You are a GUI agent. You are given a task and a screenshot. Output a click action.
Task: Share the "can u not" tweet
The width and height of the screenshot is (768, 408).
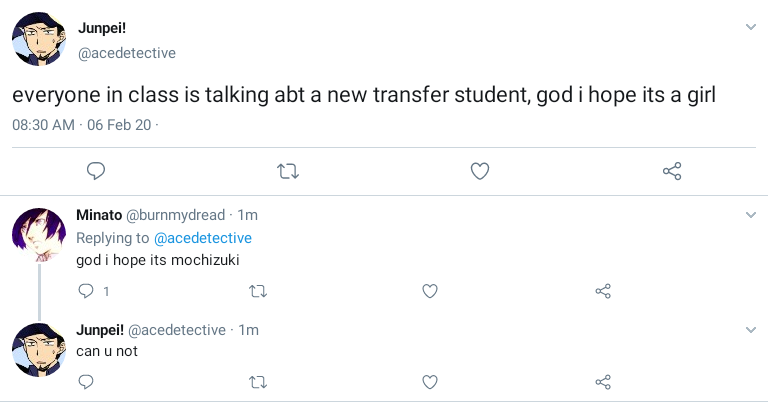(603, 381)
